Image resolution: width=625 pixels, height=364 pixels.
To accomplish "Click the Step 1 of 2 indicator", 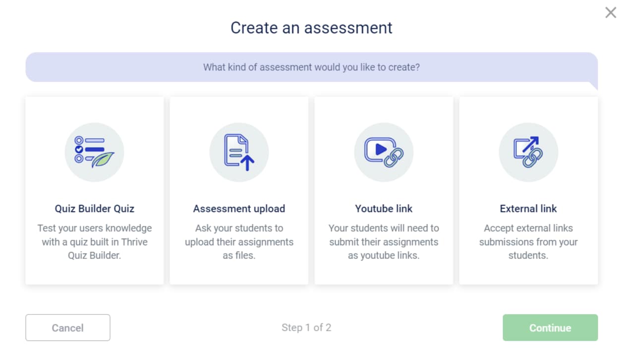I will click(306, 327).
